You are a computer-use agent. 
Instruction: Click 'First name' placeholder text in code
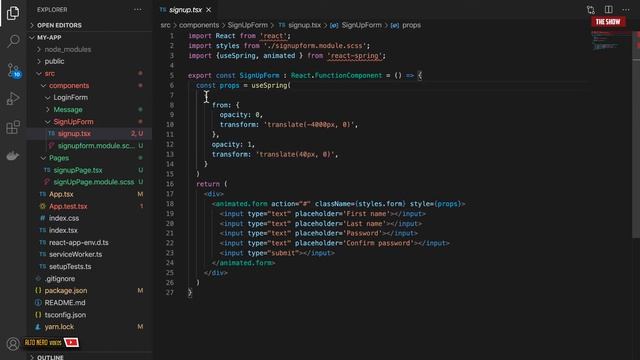pos(368,214)
